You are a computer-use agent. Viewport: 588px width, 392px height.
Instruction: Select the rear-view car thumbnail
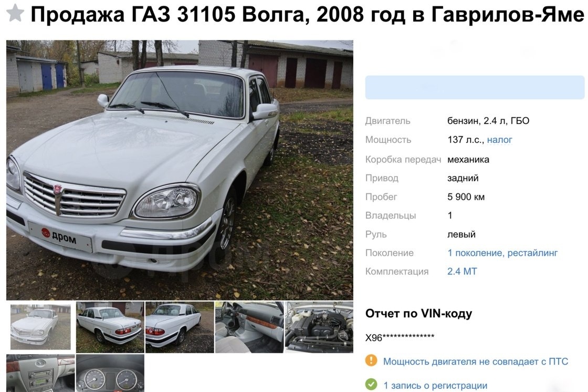tap(110, 327)
